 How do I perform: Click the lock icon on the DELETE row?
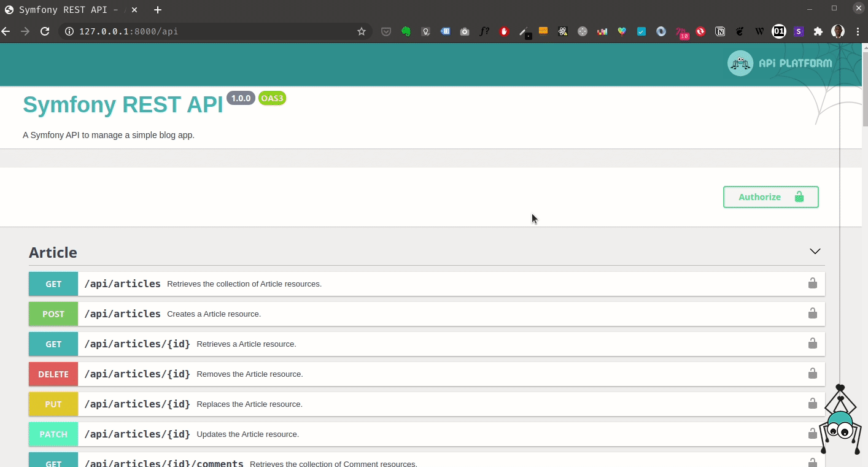812,374
